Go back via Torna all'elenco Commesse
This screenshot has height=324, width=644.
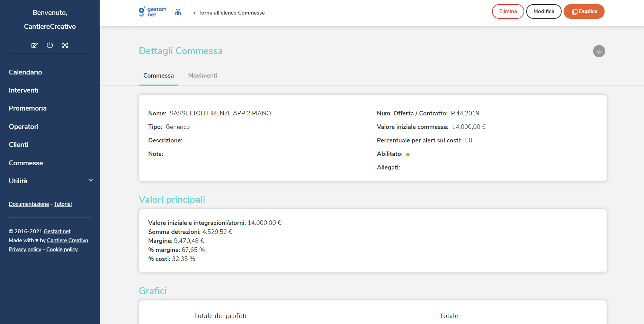(229, 13)
